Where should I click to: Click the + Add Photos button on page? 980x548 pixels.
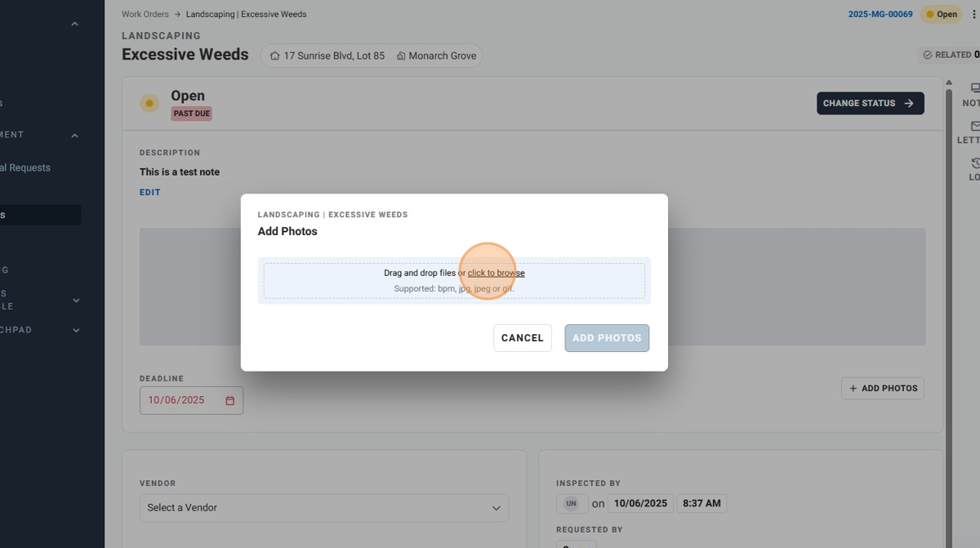tap(883, 389)
